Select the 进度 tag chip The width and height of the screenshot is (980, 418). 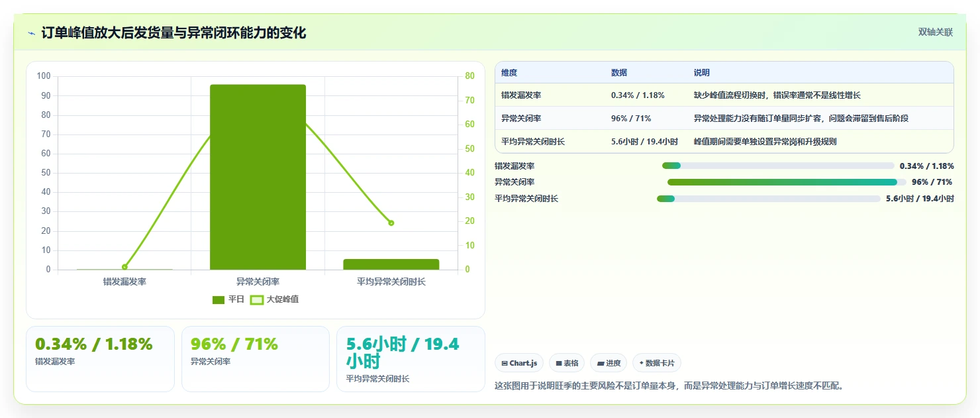pyautogui.click(x=609, y=363)
